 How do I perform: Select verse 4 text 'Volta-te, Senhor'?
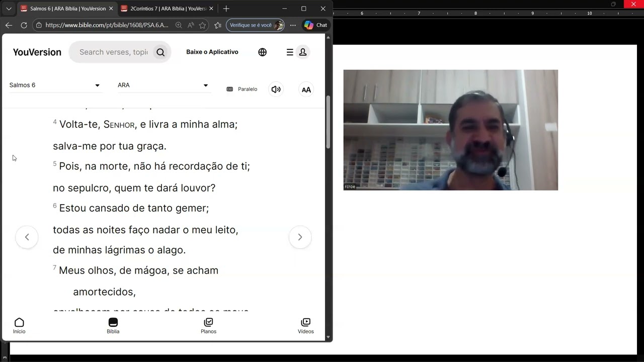click(x=97, y=124)
